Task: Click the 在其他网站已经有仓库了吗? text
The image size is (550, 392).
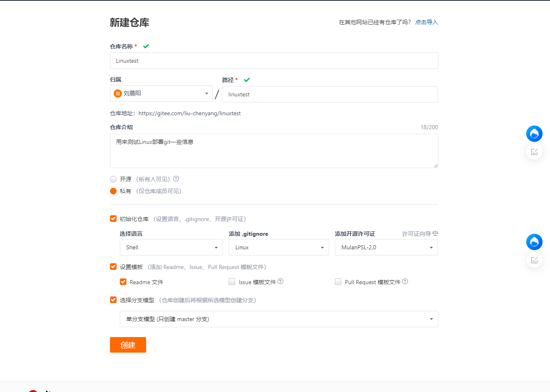Action: [375, 22]
